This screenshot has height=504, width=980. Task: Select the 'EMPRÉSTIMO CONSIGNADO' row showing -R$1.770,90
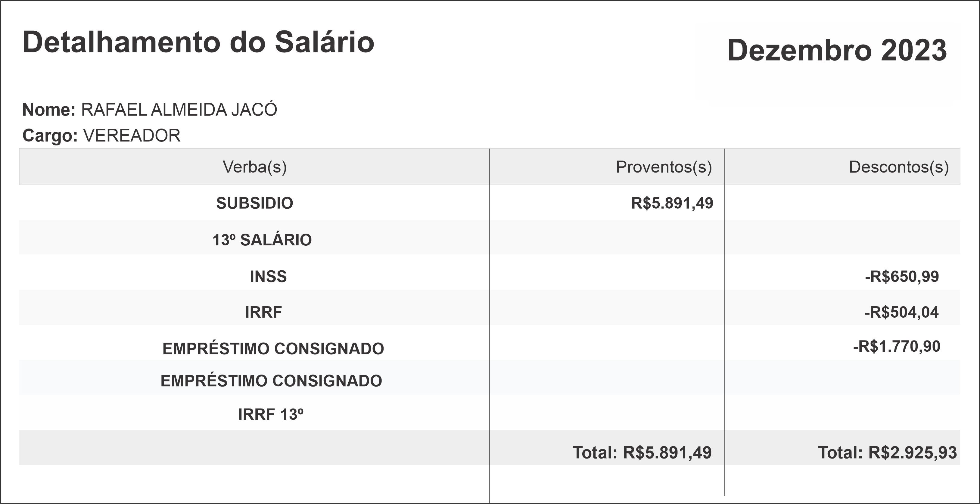273,348
